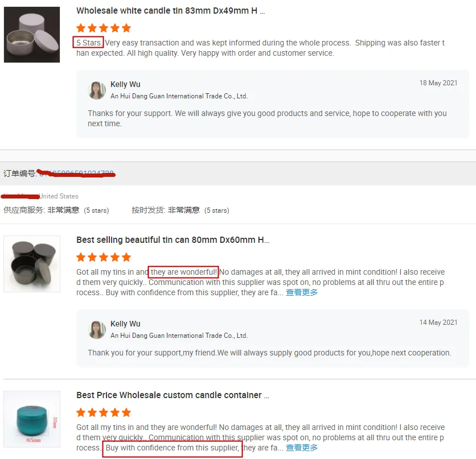Click the stars under Best selling tin can
This screenshot has width=476, height=459.
point(104,257)
